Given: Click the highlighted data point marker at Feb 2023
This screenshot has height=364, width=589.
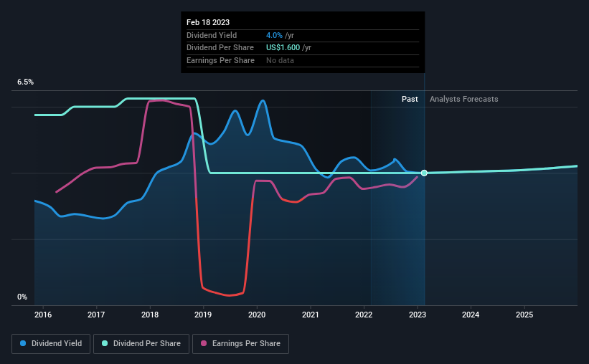Looking at the screenshot, I should tap(424, 173).
